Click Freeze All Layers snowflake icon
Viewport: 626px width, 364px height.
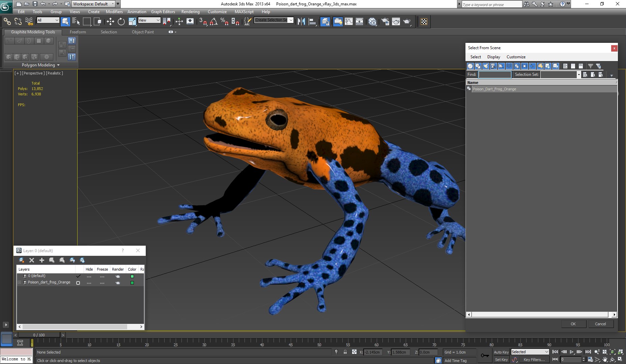click(82, 260)
